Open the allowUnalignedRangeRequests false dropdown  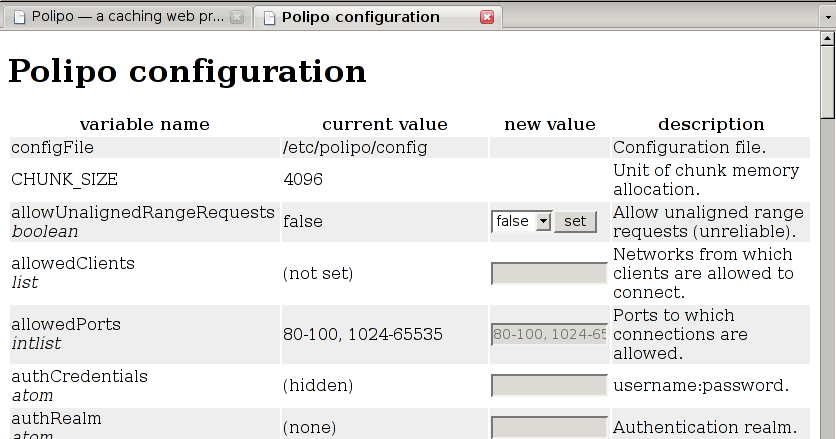[x=521, y=221]
